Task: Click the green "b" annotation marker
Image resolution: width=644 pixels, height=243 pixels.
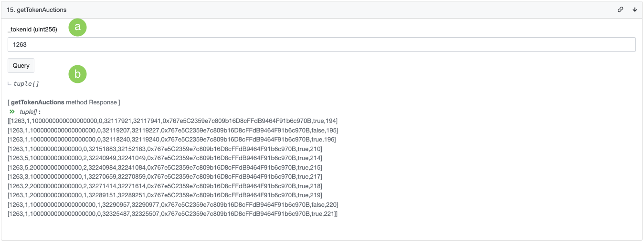Action: (78, 74)
